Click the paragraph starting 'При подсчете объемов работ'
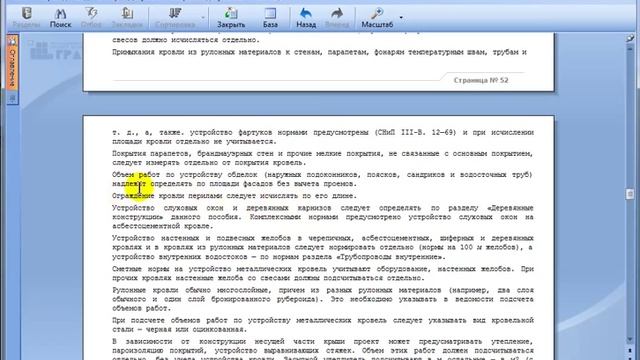640x360 pixels. click(x=323, y=325)
